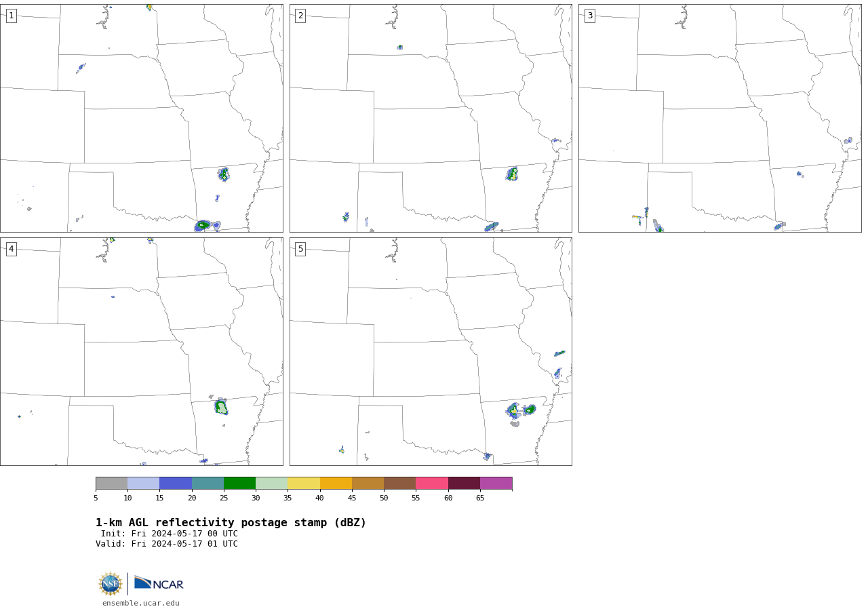Select the yellow 35-40 dBZ swatch

point(304,484)
